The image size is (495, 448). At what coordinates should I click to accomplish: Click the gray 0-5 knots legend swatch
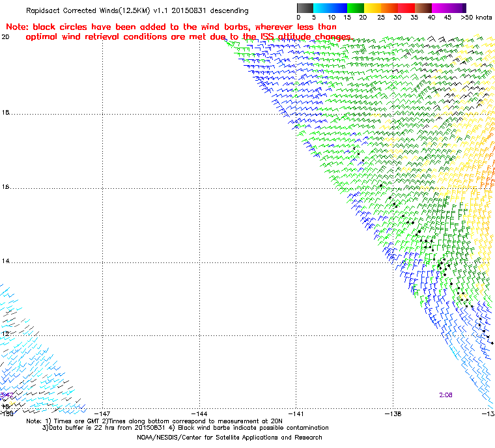click(305, 8)
